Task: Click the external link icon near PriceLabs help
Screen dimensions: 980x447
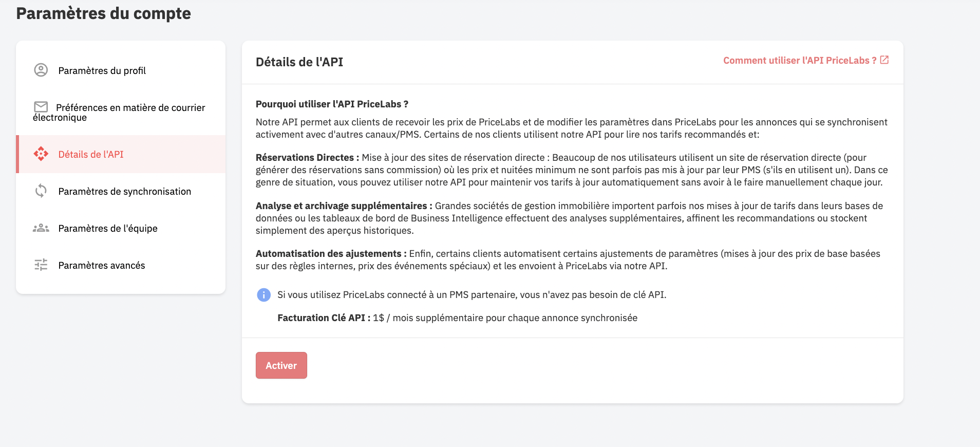Action: point(884,60)
